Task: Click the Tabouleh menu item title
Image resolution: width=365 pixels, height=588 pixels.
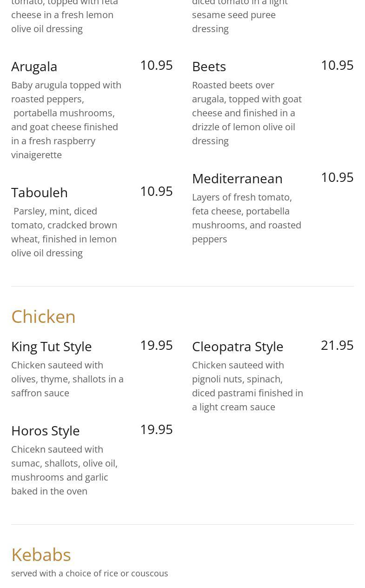Action: tap(40, 192)
